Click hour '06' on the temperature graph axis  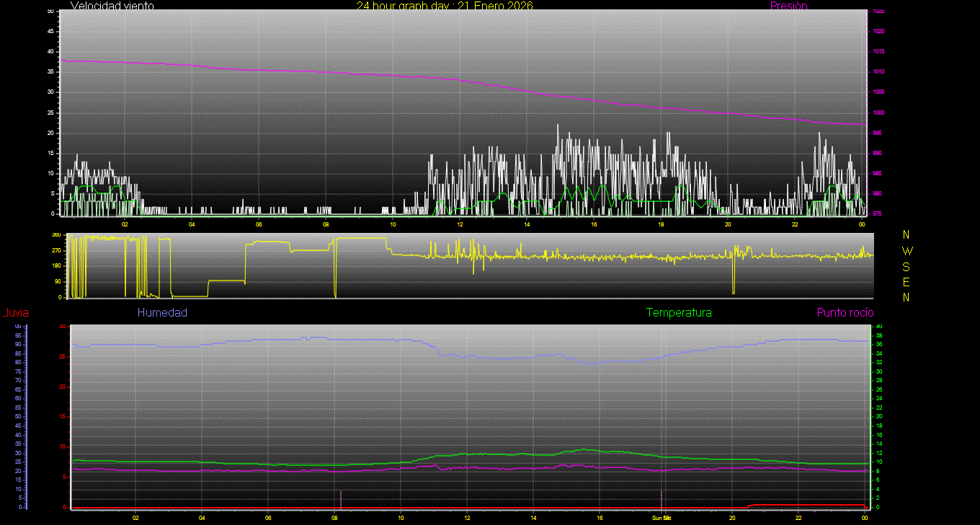(268, 518)
